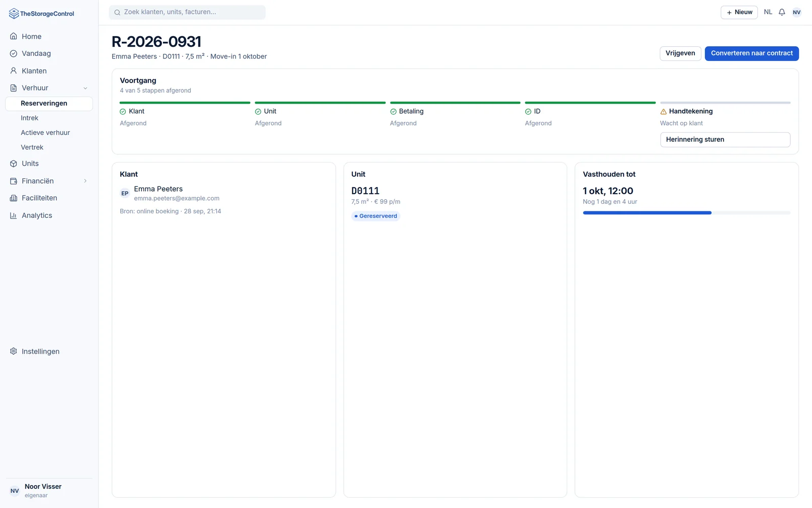The image size is (812, 508).
Task: Click the Unit step check icon
Action: click(258, 112)
